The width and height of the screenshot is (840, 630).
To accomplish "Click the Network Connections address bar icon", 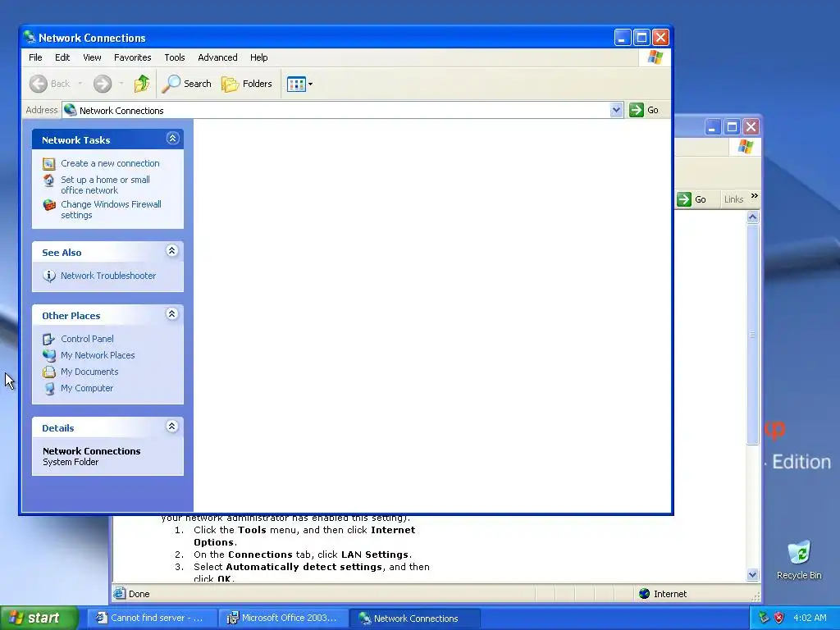I will tap(71, 110).
